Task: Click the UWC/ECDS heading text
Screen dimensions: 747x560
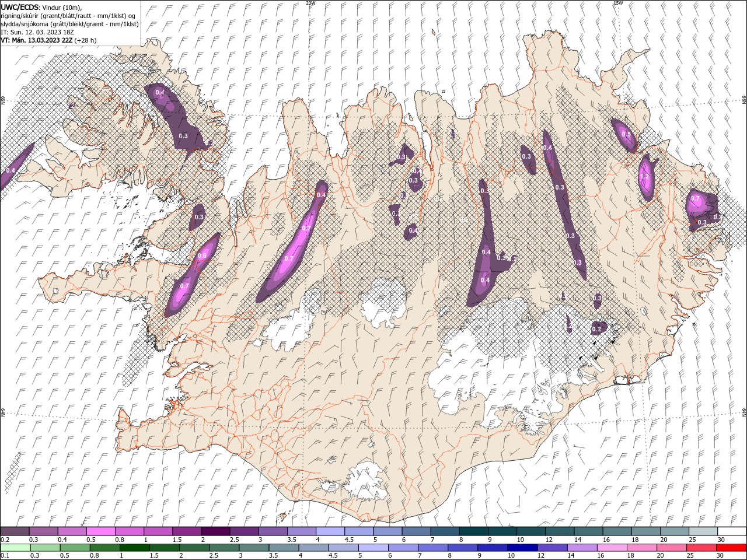Action: pos(20,6)
